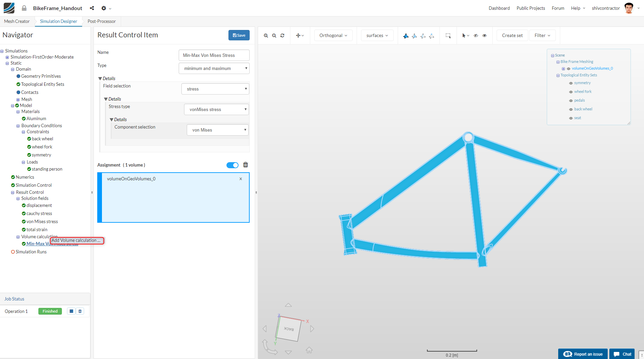Viewport: 644px width, 359px height.
Task: Click the share icon beside the project name
Action: (x=92, y=8)
